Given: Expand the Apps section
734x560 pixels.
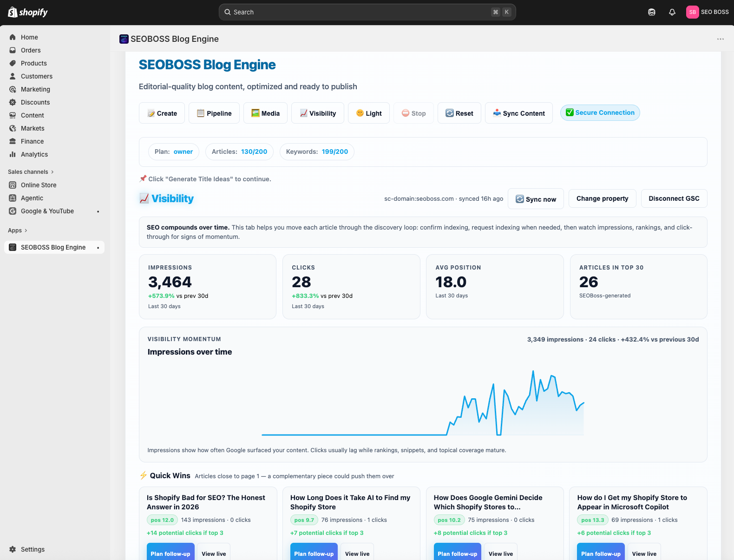Looking at the screenshot, I should coord(18,231).
